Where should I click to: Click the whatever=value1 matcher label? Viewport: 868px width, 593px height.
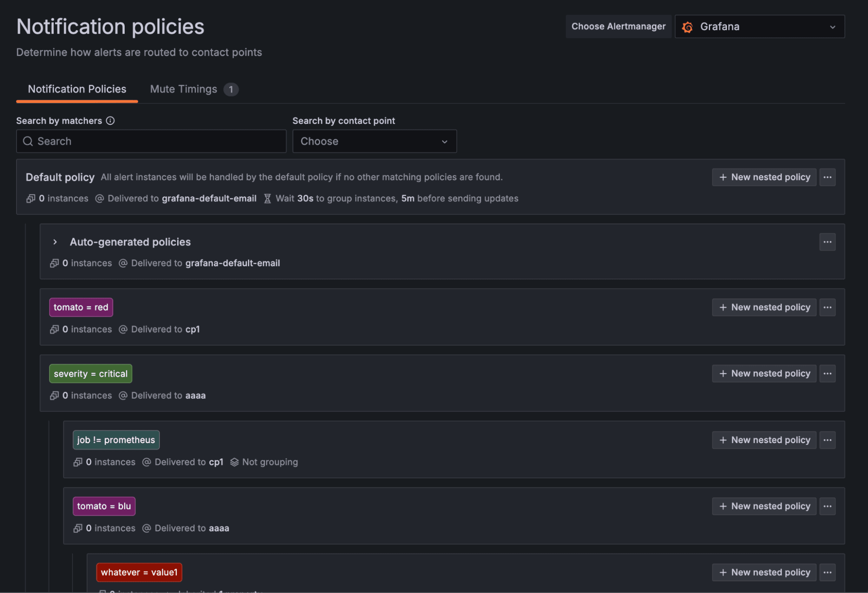coord(139,572)
